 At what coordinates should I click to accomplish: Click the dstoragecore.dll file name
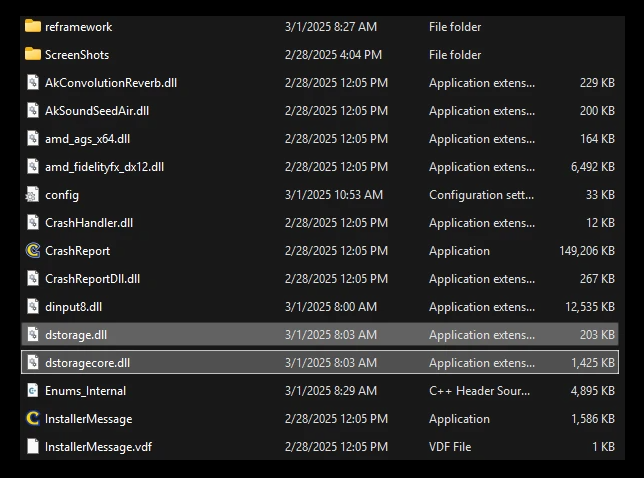[87, 363]
